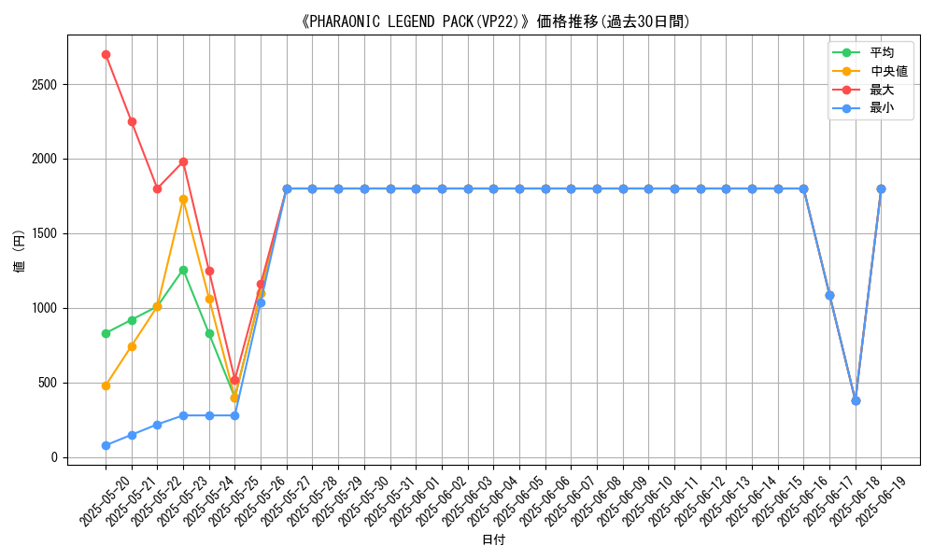The height and width of the screenshot is (560, 934).
Task: Click the orange median point on 2025-05-20
Action: (106, 386)
